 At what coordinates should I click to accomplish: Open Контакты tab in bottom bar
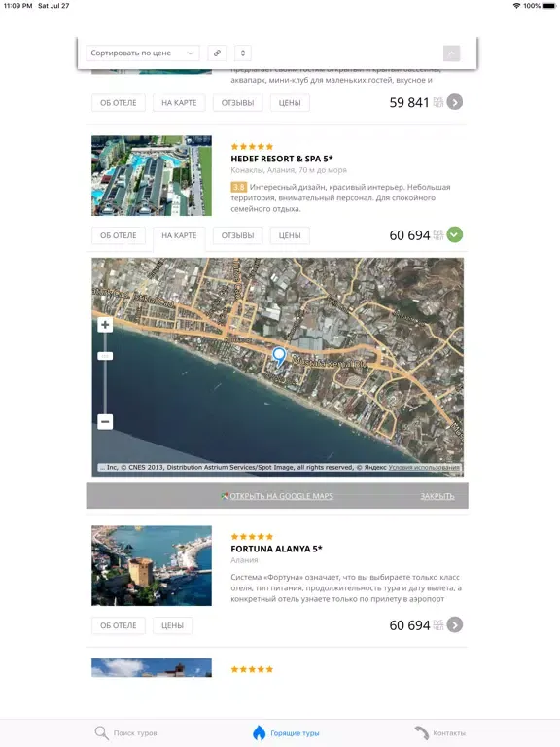(x=440, y=732)
